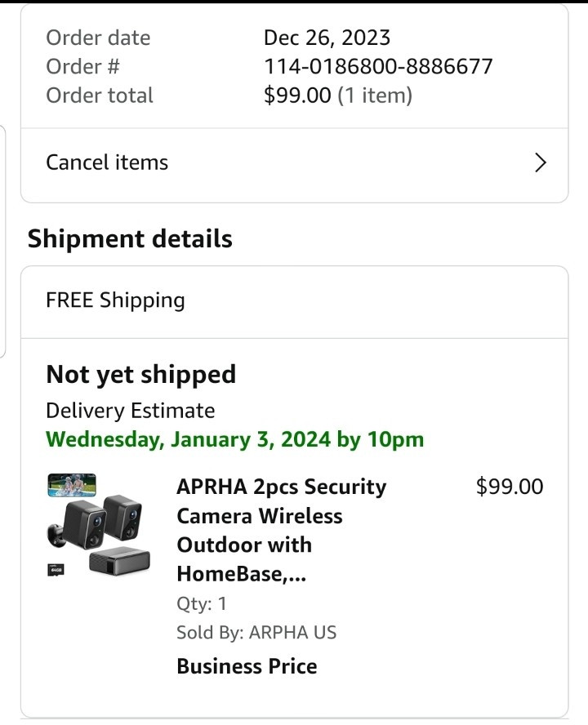Click the (1 item) text
The height and width of the screenshot is (725, 588).
pos(375,96)
